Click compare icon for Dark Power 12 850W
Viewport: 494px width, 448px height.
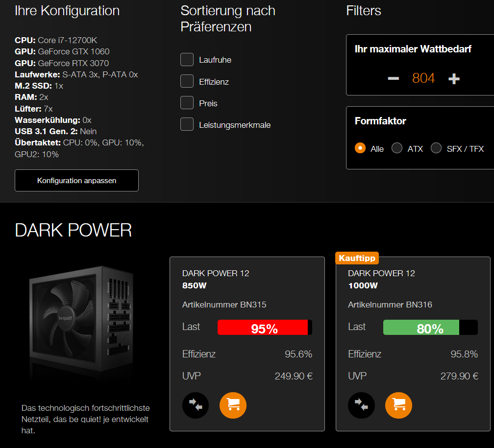pyautogui.click(x=196, y=405)
